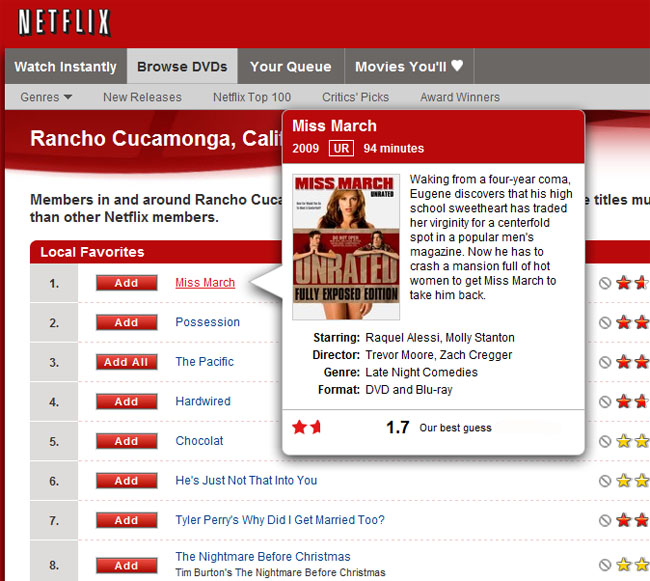Add Hardwired to queue
The image size is (650, 581).
tap(126, 402)
